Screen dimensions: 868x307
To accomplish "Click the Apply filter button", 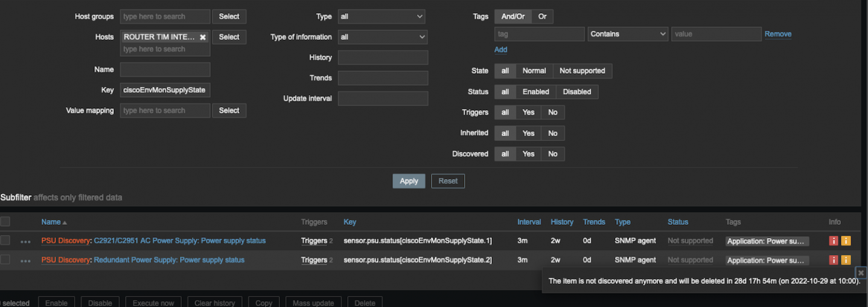I will point(409,181).
